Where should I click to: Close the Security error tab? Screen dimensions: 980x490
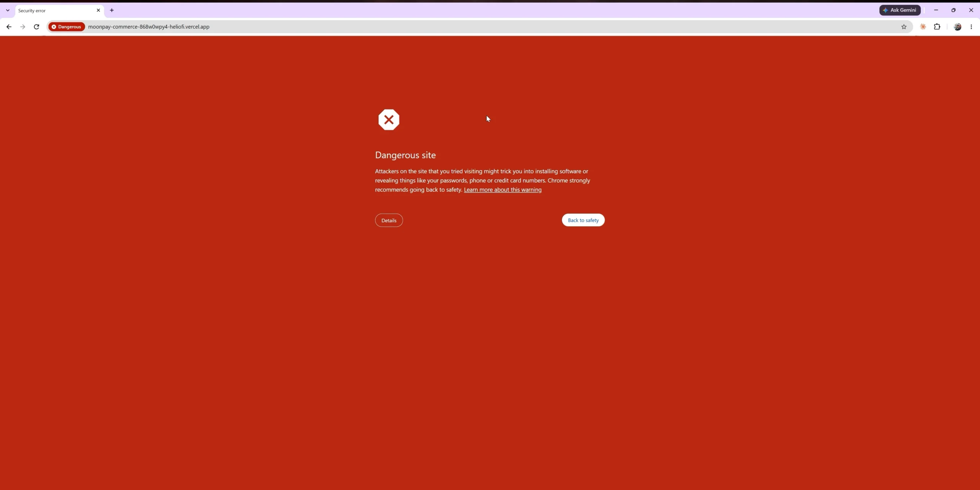coord(98,10)
